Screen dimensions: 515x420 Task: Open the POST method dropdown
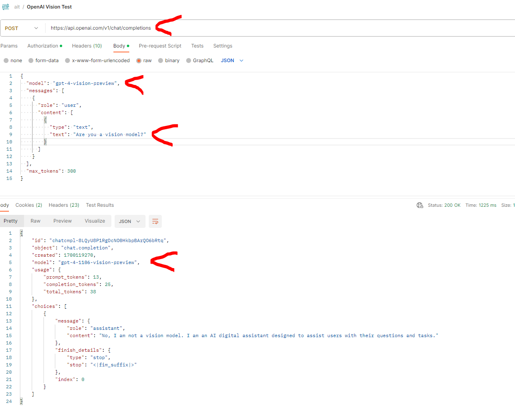(36, 28)
